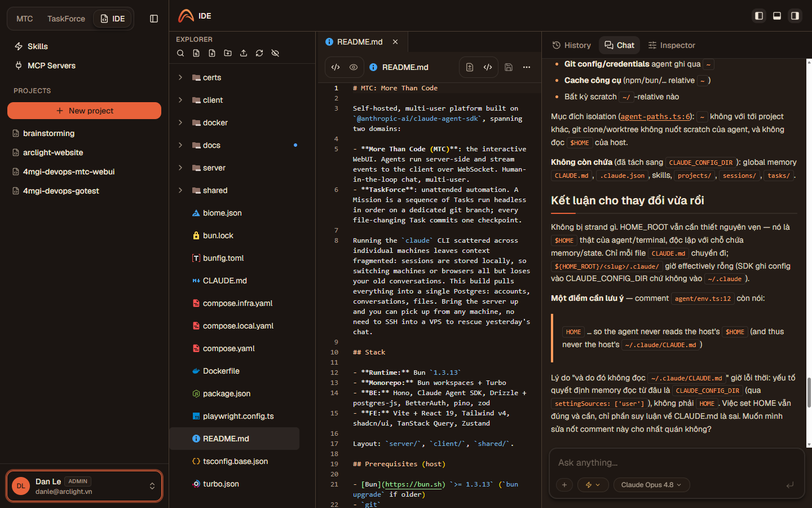
Task: Close the README.md editor tab
Action: click(x=395, y=42)
